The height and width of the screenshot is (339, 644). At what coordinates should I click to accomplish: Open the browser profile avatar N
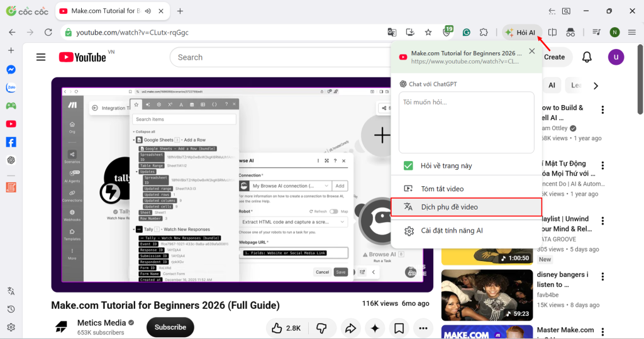pos(615,32)
